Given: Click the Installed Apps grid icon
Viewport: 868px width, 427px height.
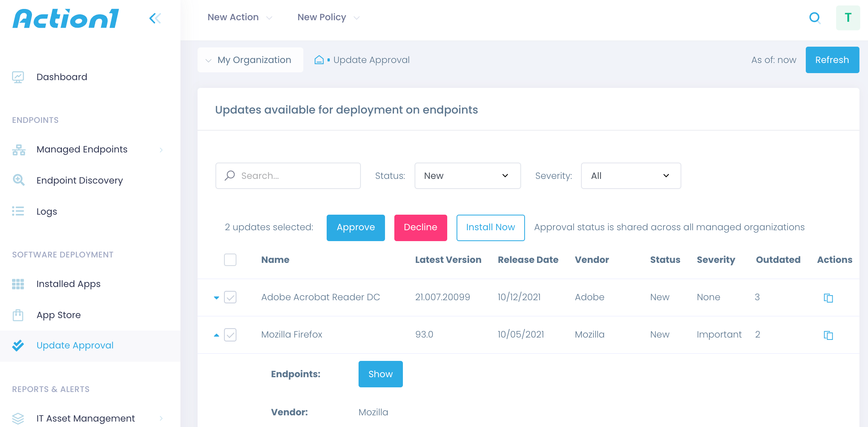Looking at the screenshot, I should (18, 284).
